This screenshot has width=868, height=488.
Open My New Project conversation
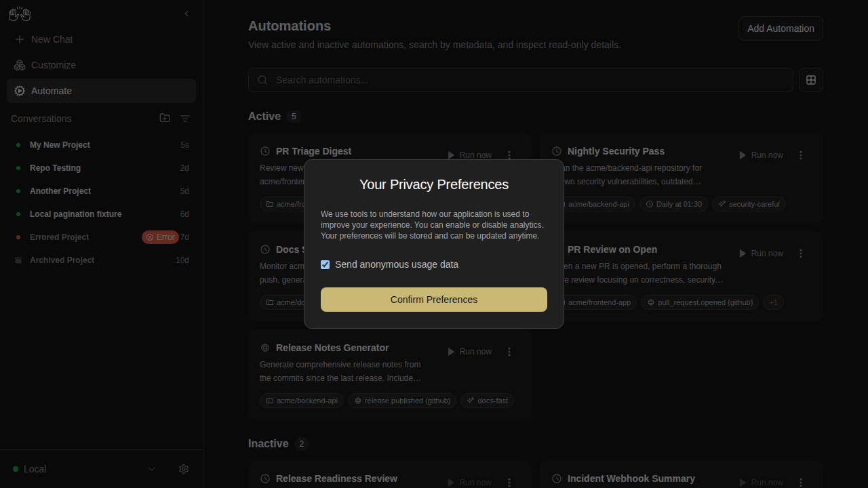pyautogui.click(x=102, y=145)
